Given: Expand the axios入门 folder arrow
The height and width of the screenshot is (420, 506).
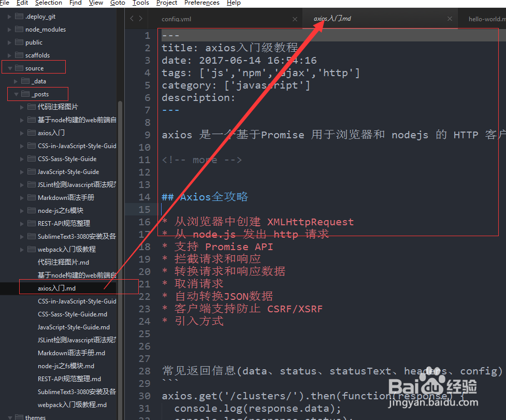Looking at the screenshot, I should (22, 133).
